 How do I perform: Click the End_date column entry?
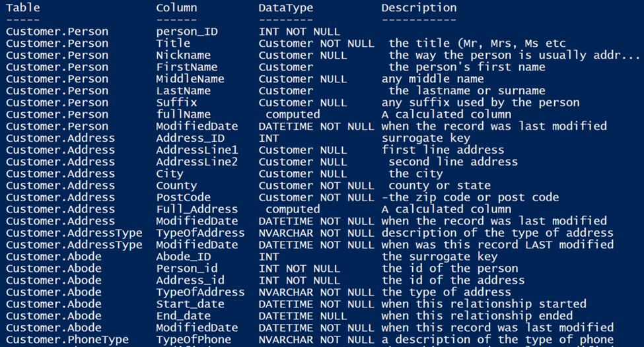click(x=183, y=316)
